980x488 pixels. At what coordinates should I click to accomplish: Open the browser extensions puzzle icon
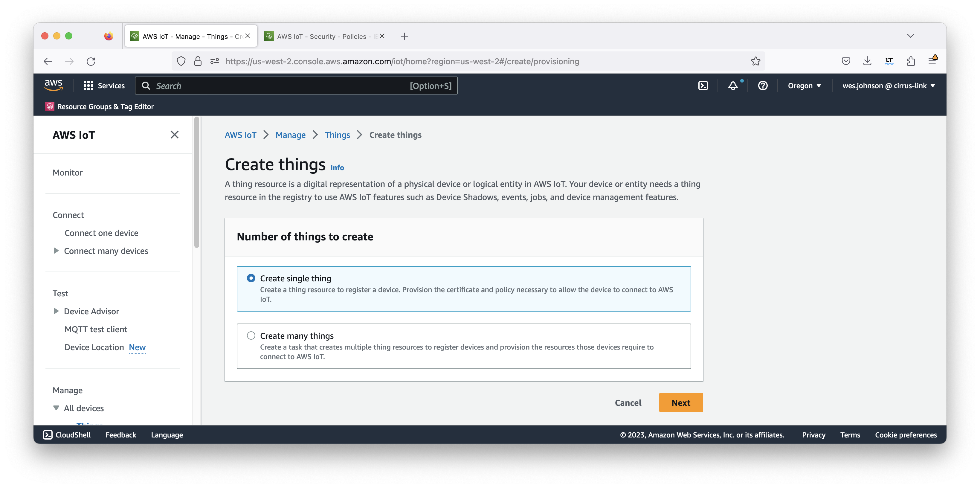pos(911,61)
